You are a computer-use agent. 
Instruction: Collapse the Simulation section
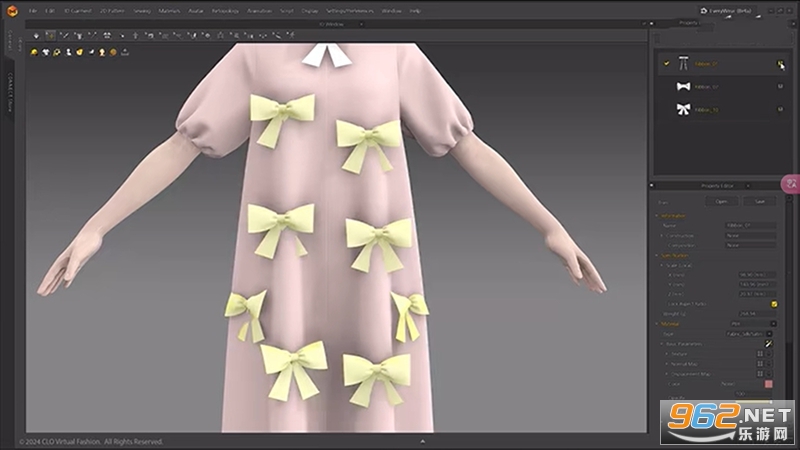[x=657, y=256]
